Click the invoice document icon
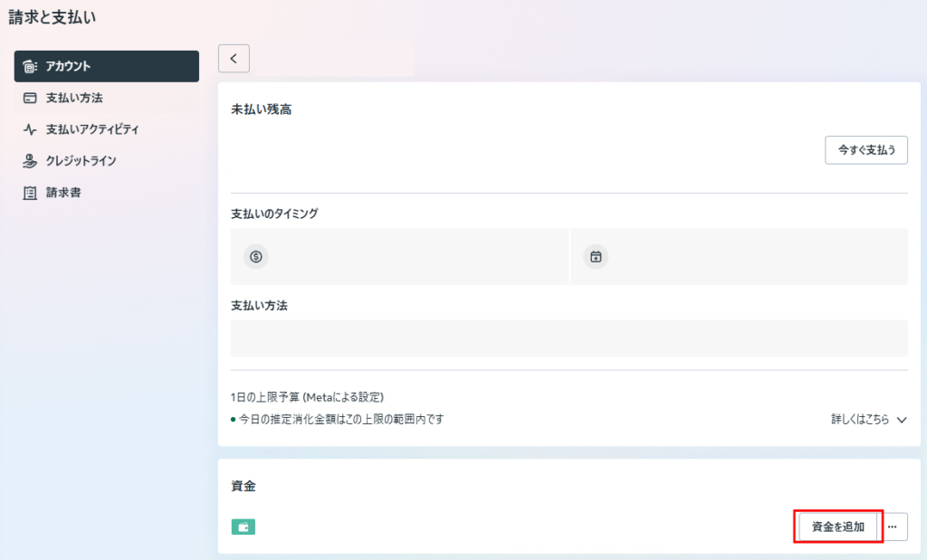927x560 pixels. coord(30,193)
